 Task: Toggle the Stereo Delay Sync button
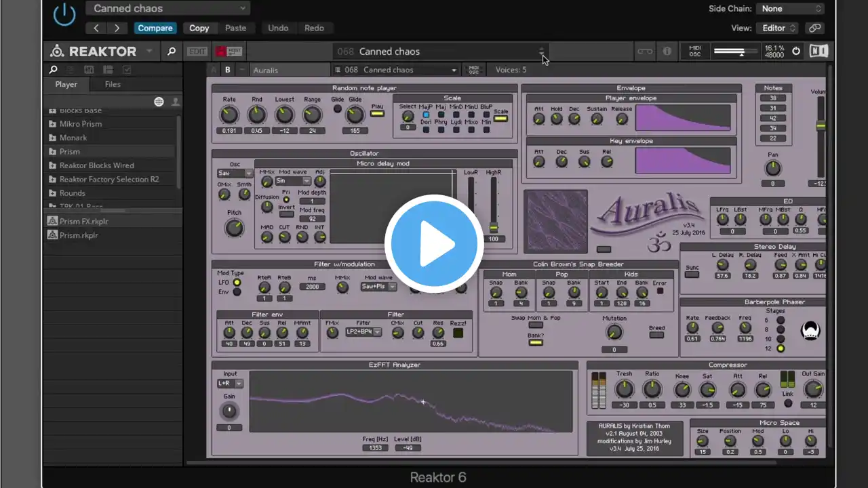click(x=692, y=274)
